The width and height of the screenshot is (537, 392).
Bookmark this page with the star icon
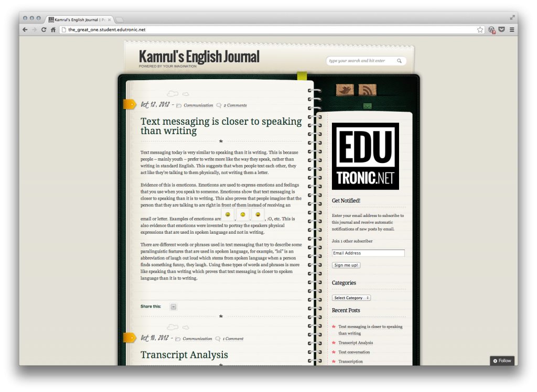point(480,30)
